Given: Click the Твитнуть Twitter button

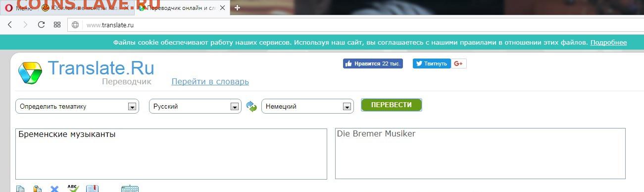Looking at the screenshot, I should [432, 64].
